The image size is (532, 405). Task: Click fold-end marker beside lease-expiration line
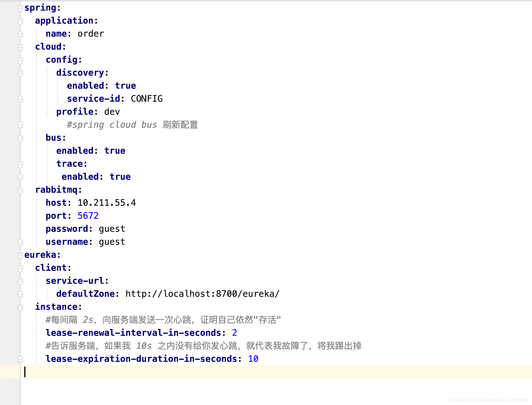(20, 359)
